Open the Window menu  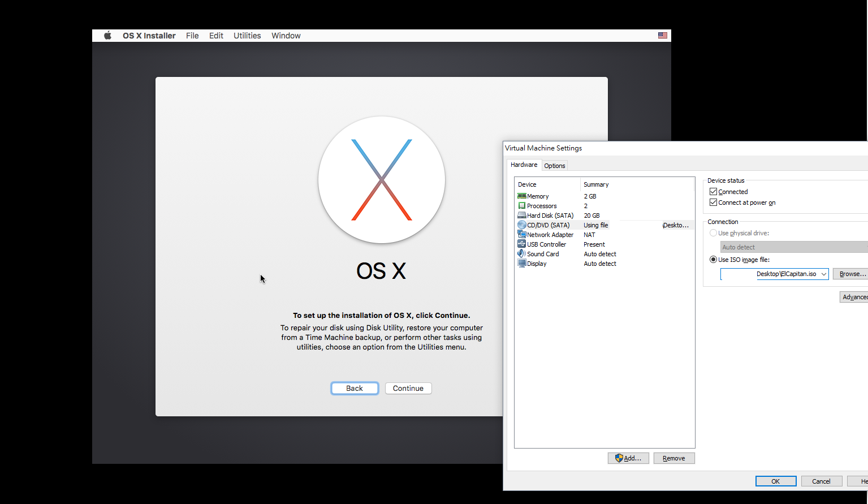[x=286, y=36]
